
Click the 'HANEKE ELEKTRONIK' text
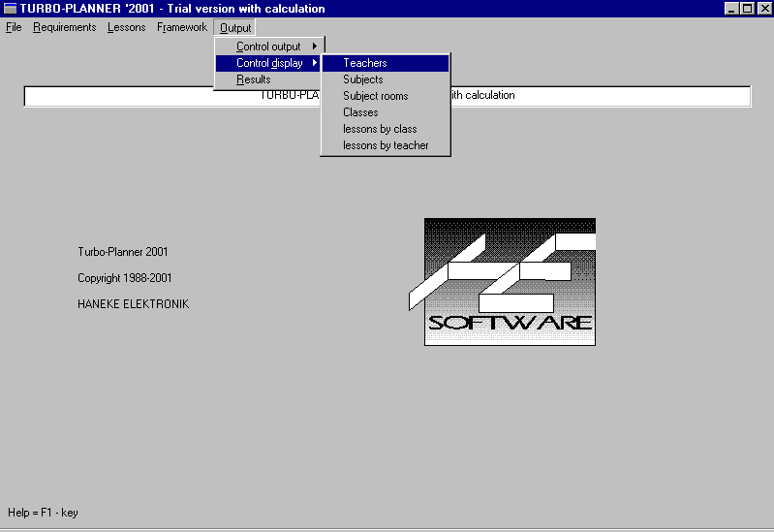point(134,304)
